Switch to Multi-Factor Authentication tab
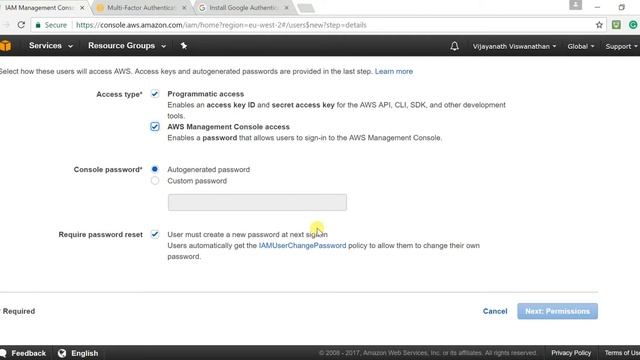 pyautogui.click(x=141, y=8)
